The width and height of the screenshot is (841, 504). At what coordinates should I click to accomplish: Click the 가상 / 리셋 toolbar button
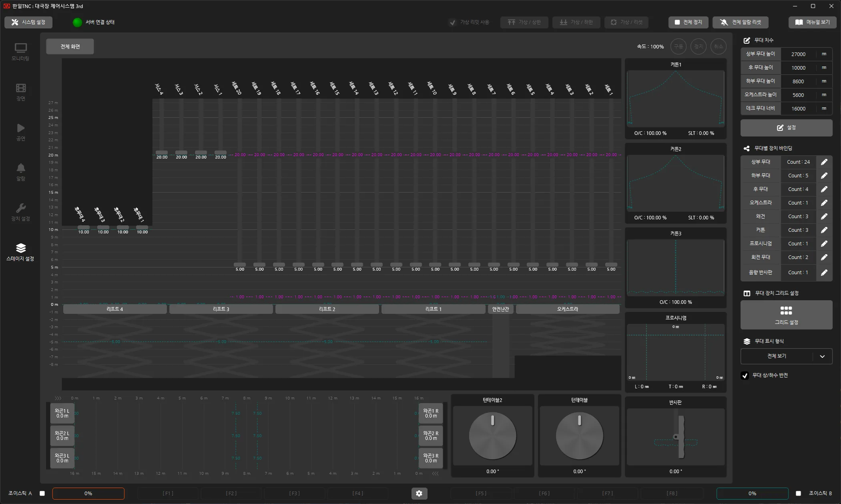coord(626,22)
